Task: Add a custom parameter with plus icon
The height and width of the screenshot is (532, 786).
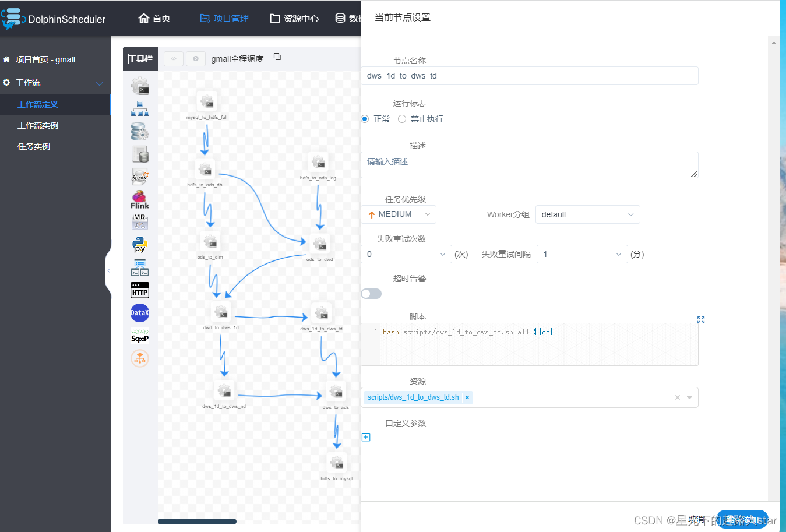Action: pos(366,437)
